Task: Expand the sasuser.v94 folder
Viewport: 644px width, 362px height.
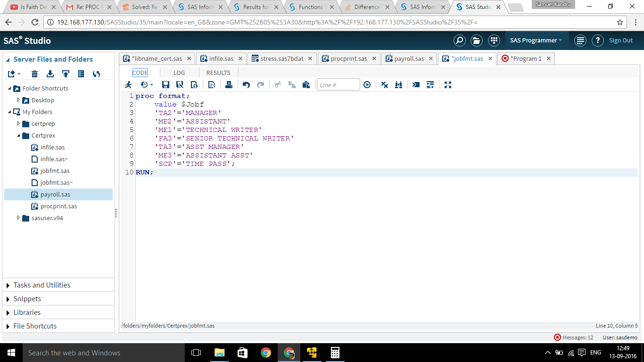Action: point(18,218)
